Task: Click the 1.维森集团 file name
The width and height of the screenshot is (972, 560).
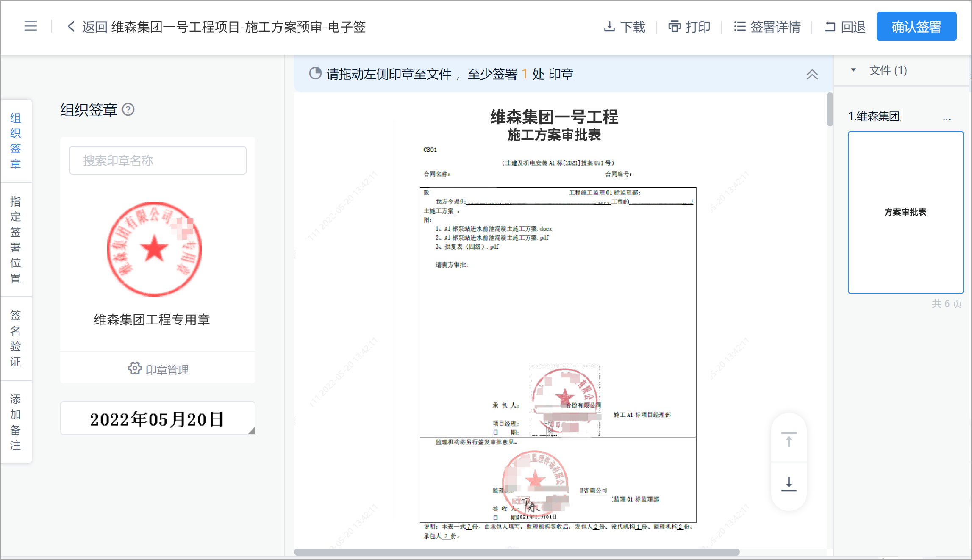Action: pos(875,116)
